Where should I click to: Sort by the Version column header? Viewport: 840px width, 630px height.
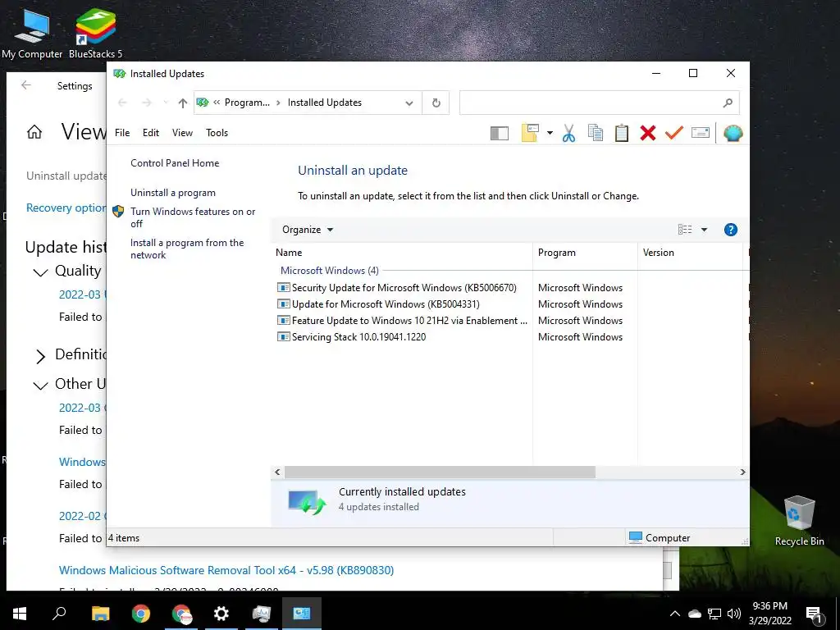point(690,253)
